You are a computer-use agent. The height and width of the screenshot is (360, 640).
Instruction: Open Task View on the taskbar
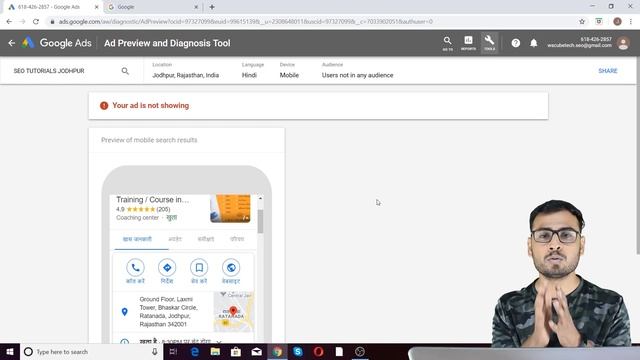coord(173,351)
